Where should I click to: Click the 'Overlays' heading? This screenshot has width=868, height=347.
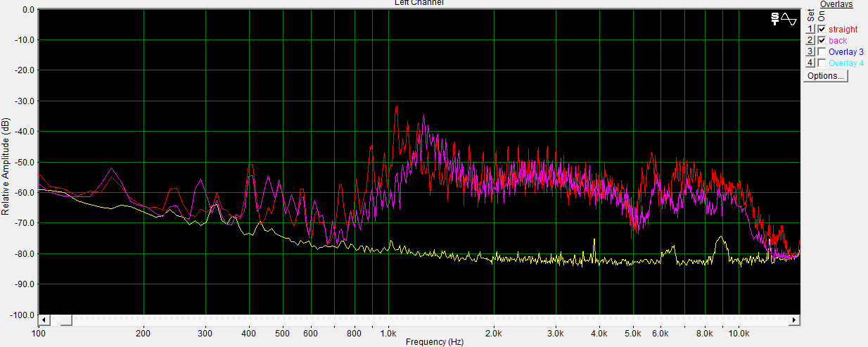(836, 4)
